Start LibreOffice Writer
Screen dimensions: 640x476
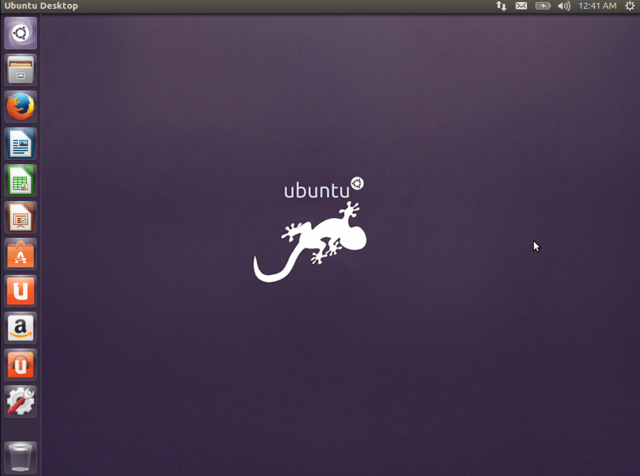tap(20, 143)
